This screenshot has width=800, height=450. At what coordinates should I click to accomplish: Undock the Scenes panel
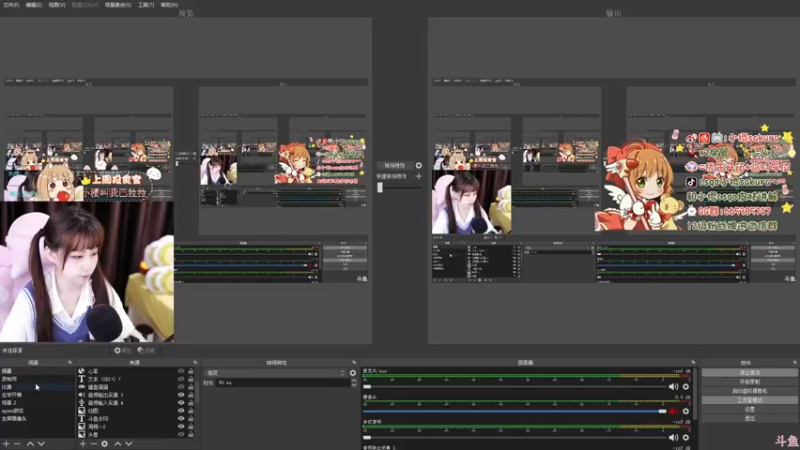70,362
